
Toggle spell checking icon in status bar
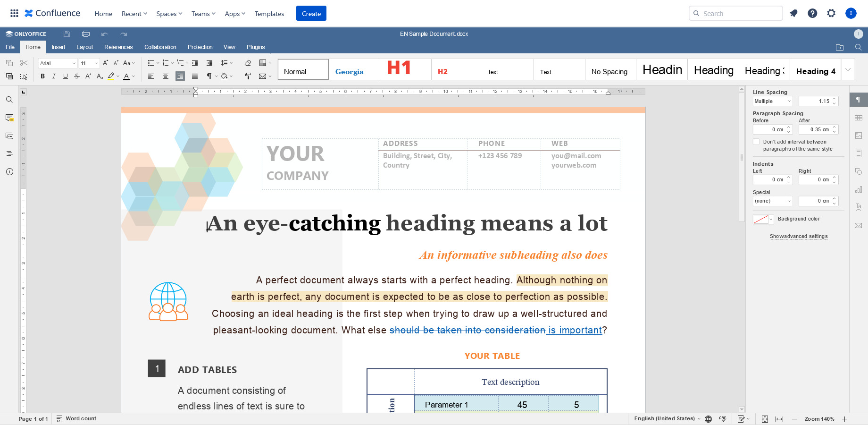pyautogui.click(x=722, y=419)
